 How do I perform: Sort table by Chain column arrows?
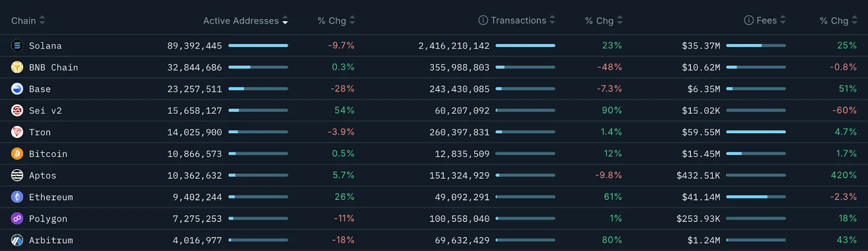tap(42, 21)
